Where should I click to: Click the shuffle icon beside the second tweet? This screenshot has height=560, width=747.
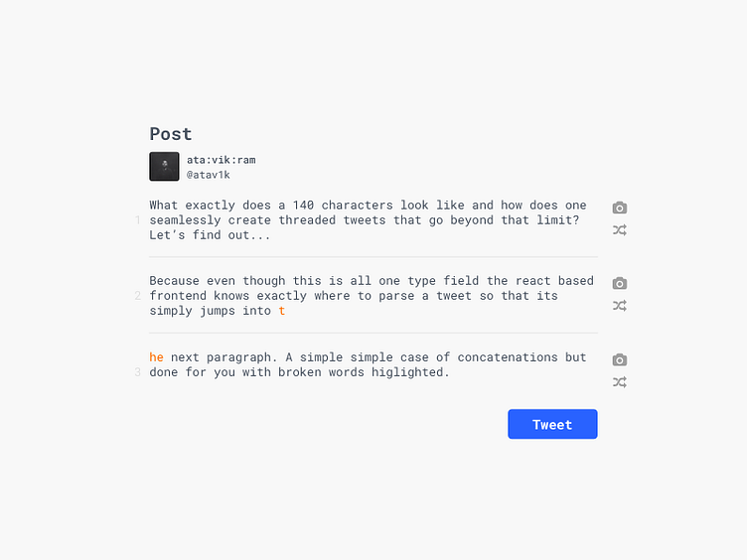[x=620, y=306]
